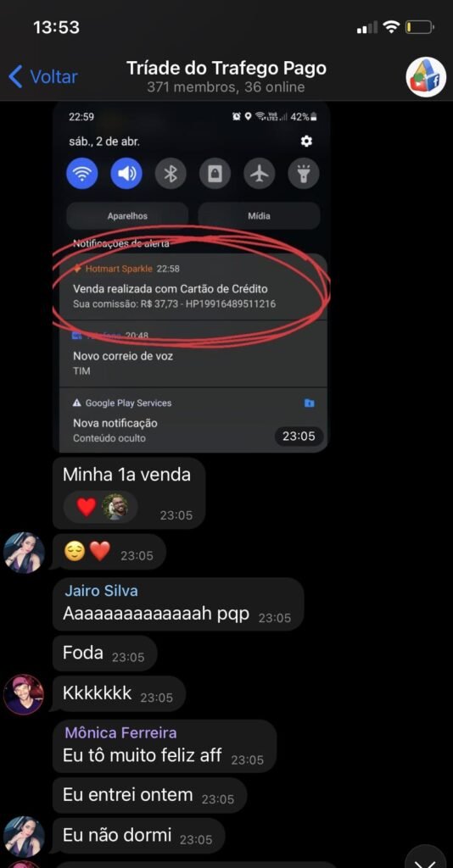Select the Aparelhos tab
This screenshot has width=453, height=868.
click(x=127, y=216)
